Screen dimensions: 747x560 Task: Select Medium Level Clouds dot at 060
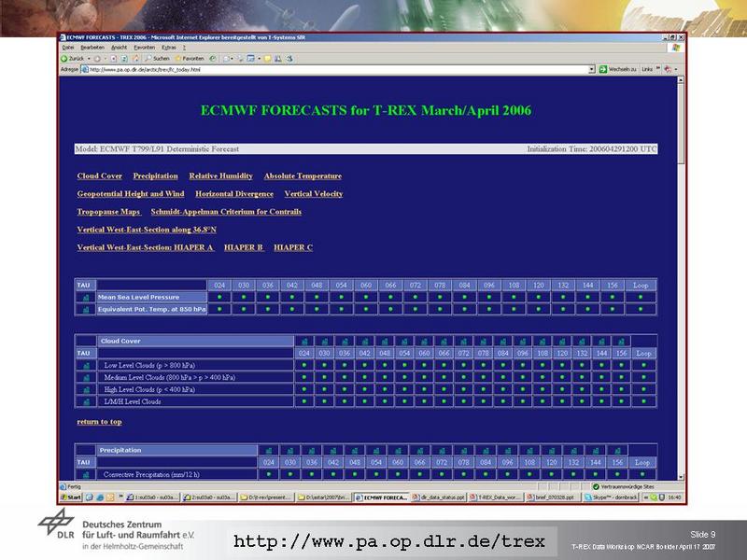click(x=424, y=378)
